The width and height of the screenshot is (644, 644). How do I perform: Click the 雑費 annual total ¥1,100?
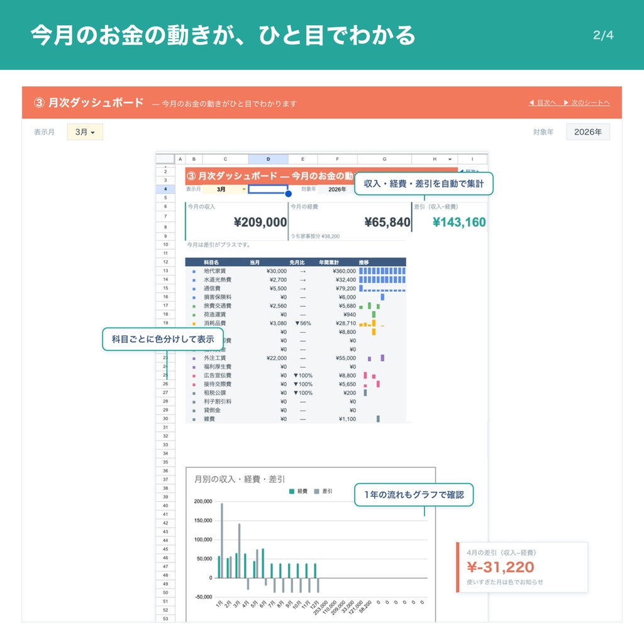(x=347, y=419)
